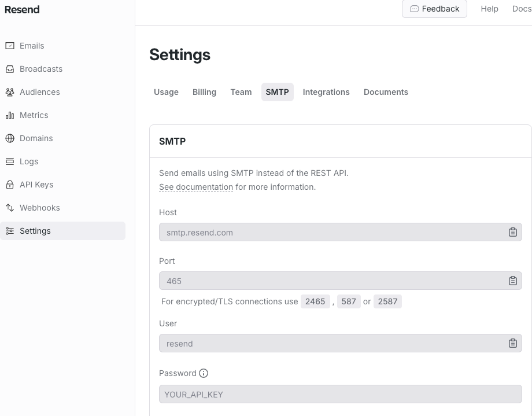Go to Webhooks section
The width and height of the screenshot is (532, 416).
click(39, 208)
